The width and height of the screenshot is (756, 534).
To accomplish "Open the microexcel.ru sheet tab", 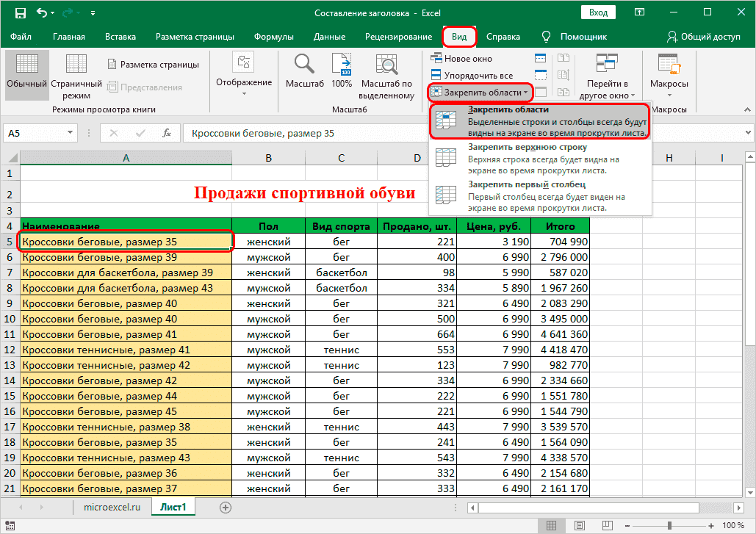I will [112, 507].
